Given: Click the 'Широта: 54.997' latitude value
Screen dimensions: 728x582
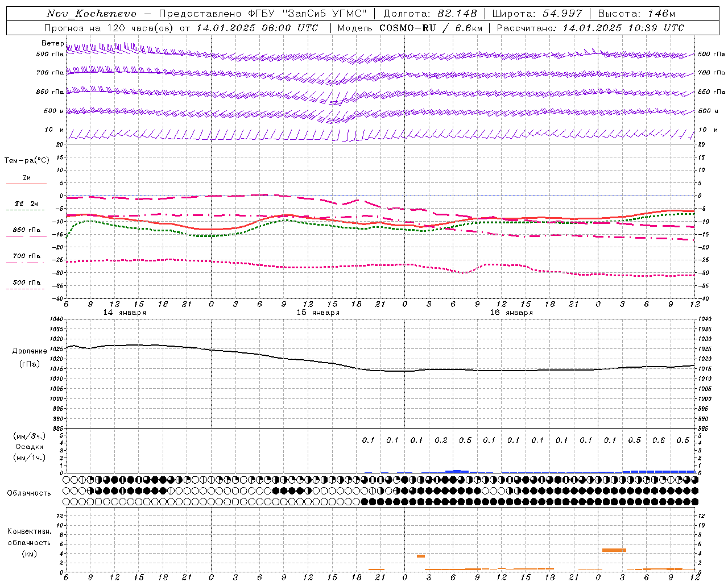Looking at the screenshot, I should [537, 14].
